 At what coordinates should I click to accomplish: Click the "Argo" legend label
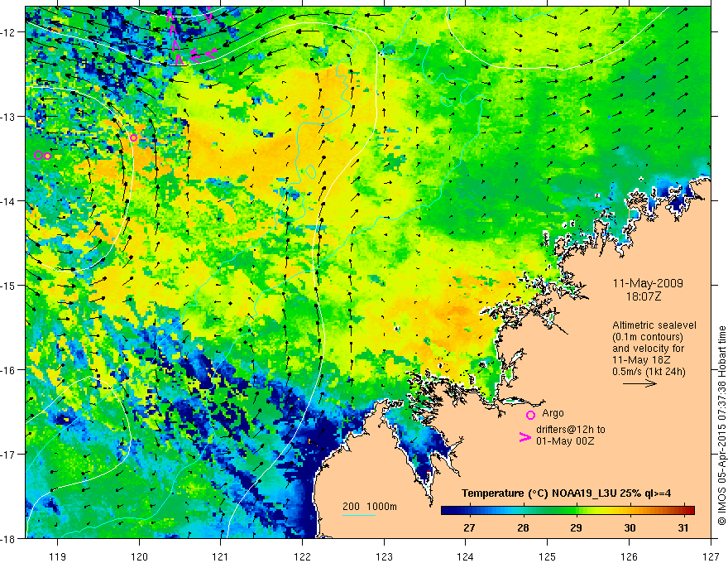(553, 413)
